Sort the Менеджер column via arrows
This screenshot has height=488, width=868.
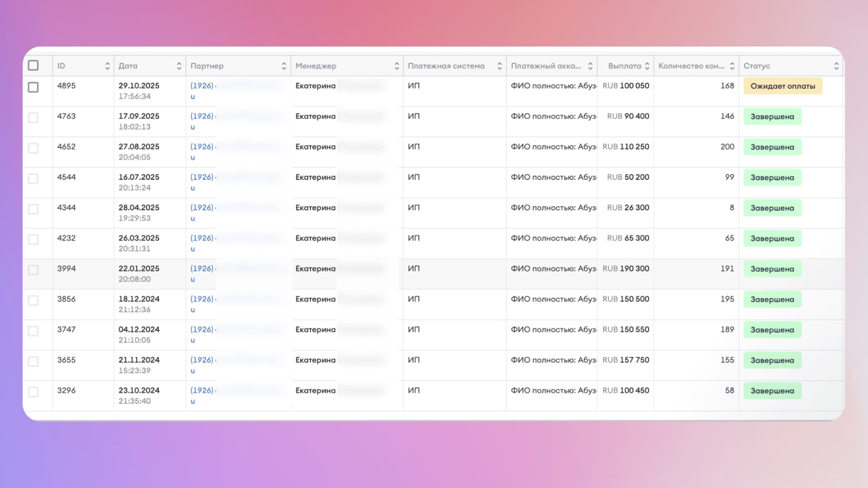coord(396,66)
